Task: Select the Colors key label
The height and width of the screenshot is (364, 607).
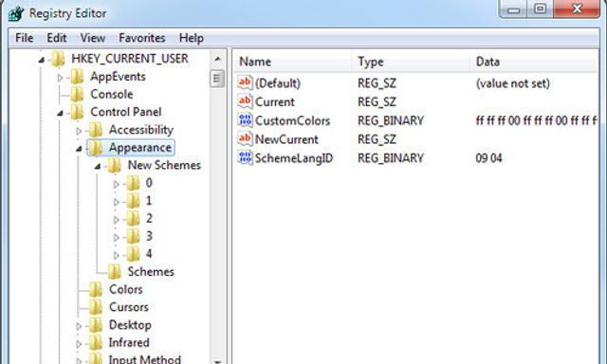Action: (x=126, y=290)
